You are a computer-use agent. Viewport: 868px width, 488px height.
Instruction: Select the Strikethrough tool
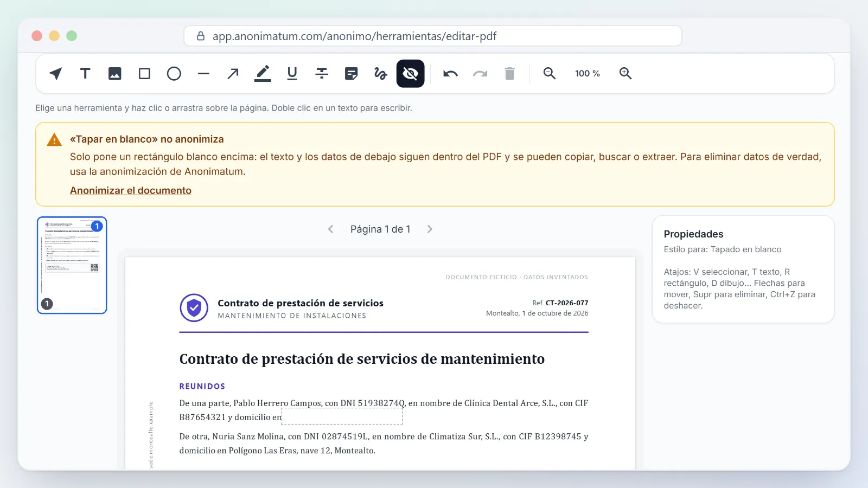(322, 74)
